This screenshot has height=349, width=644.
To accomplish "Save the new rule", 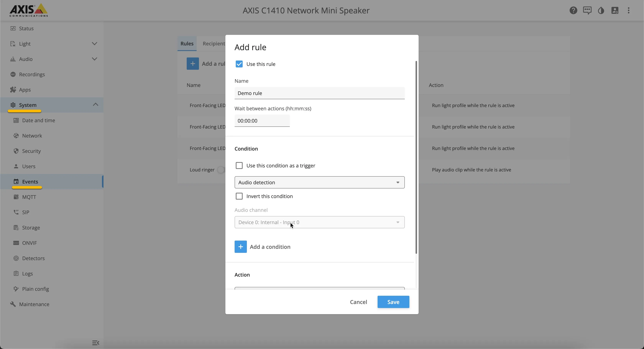I will (x=393, y=302).
